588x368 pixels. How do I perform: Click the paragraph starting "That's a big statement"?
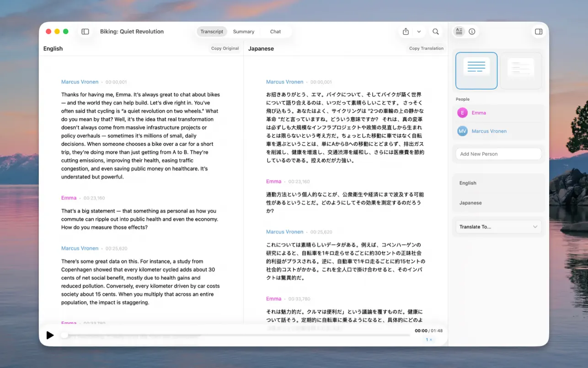click(140, 219)
